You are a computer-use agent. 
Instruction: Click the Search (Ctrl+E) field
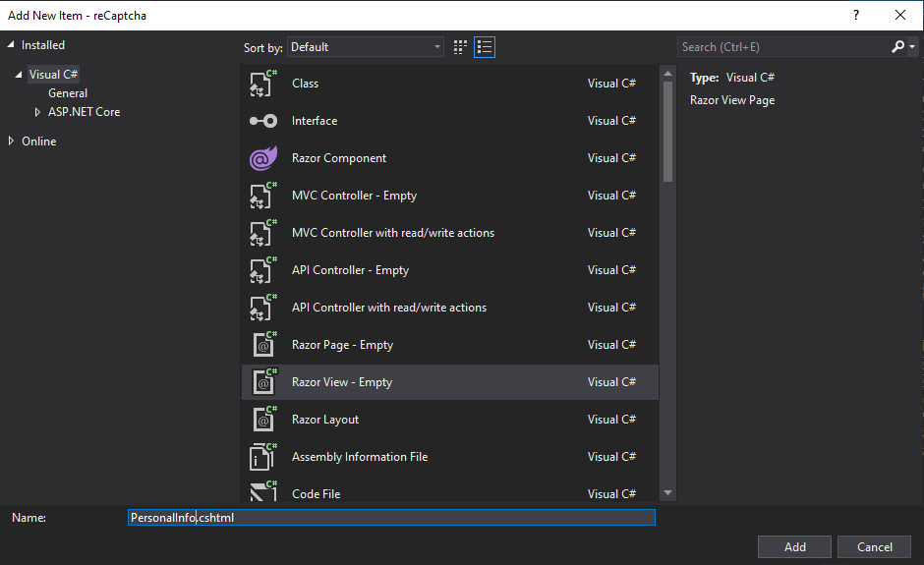[x=783, y=47]
